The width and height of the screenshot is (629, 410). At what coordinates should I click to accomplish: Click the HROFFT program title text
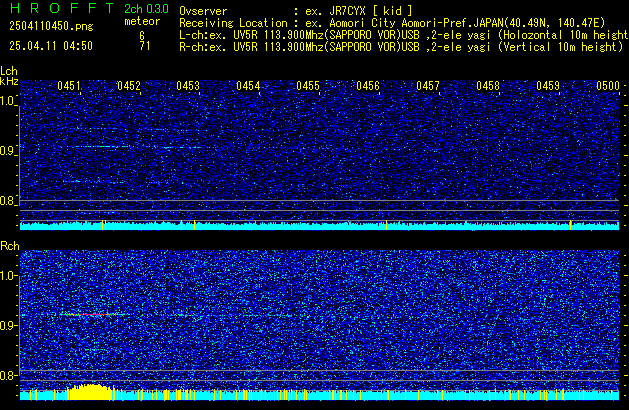coord(62,8)
